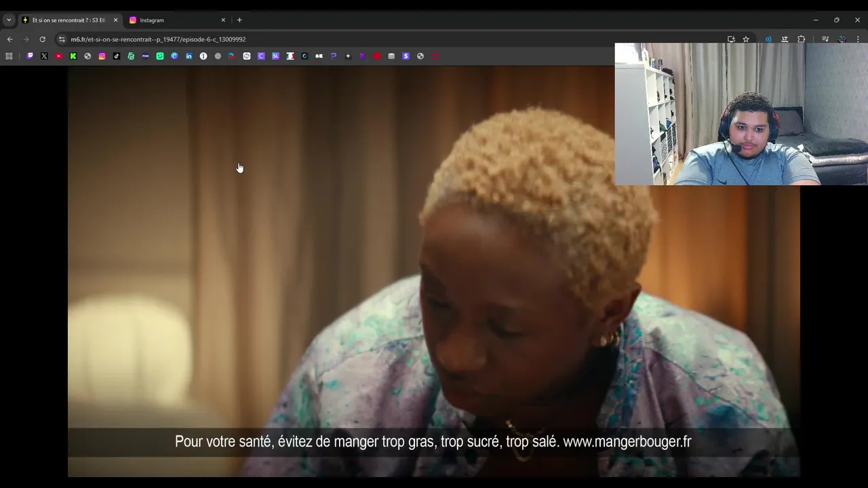Click the install app icon in address bar
The width and height of the screenshot is (868, 488).
pos(731,39)
